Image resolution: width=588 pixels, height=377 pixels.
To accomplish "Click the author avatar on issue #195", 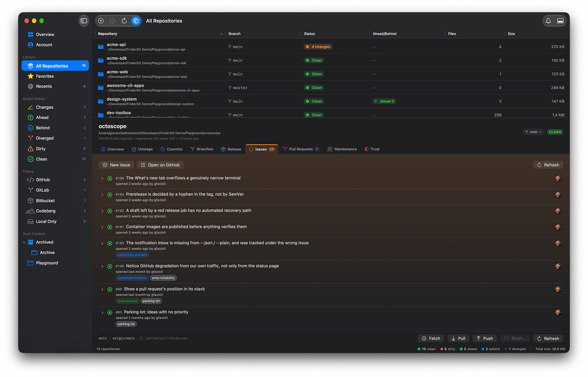I will coord(558,178).
